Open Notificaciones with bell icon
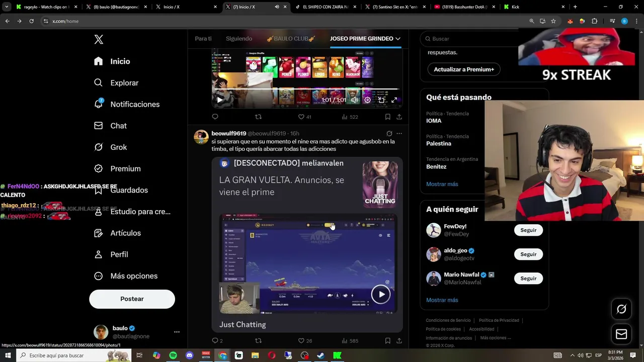Screen dimensions: 644x362 [127, 104]
